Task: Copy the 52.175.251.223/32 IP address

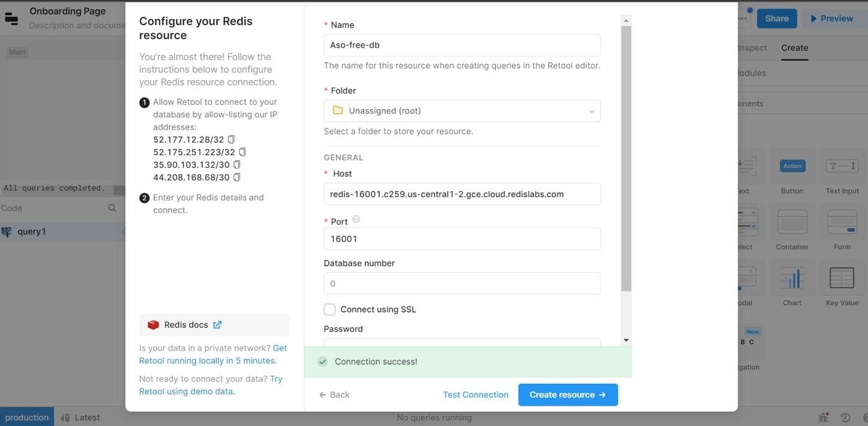Action: (x=242, y=152)
